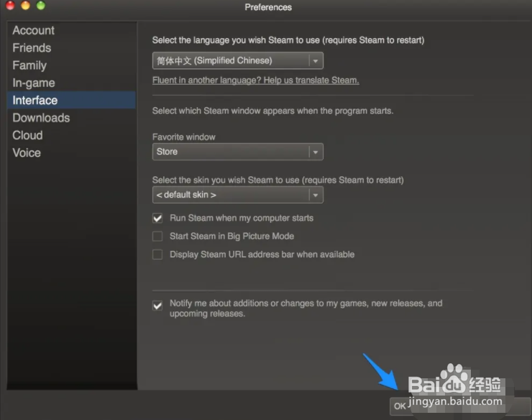
Task: Uncheck Run Steam when my computer starts
Action: point(157,218)
